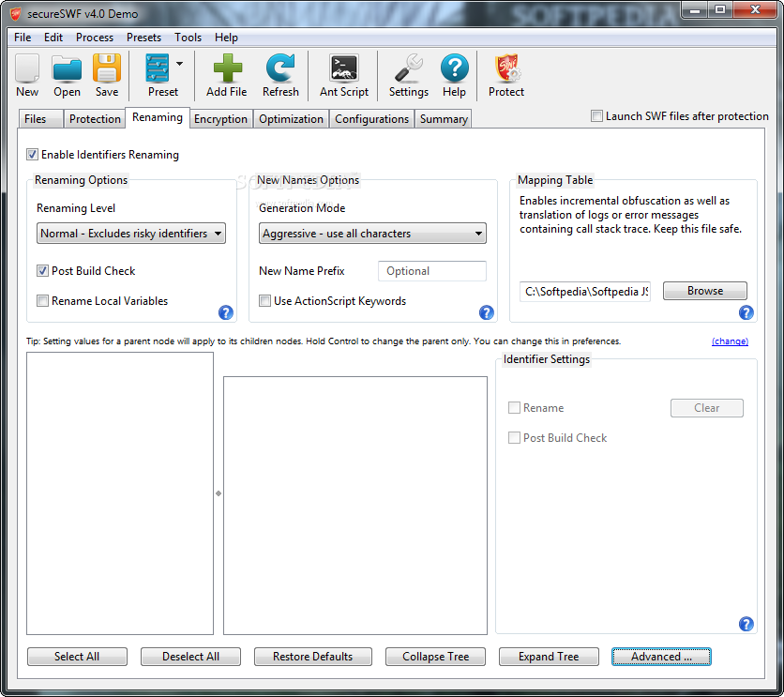
Task: Open the Renaming Level dropdown
Action: coord(131,234)
